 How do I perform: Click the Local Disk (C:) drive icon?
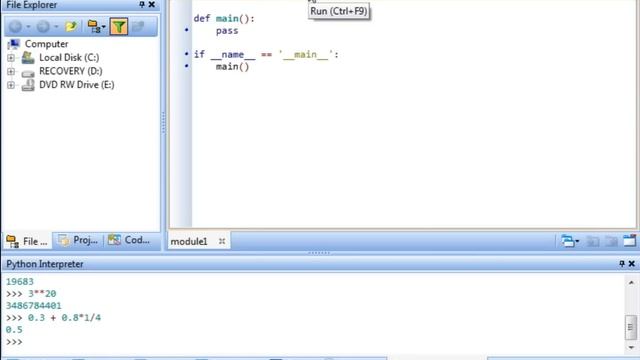point(28,58)
